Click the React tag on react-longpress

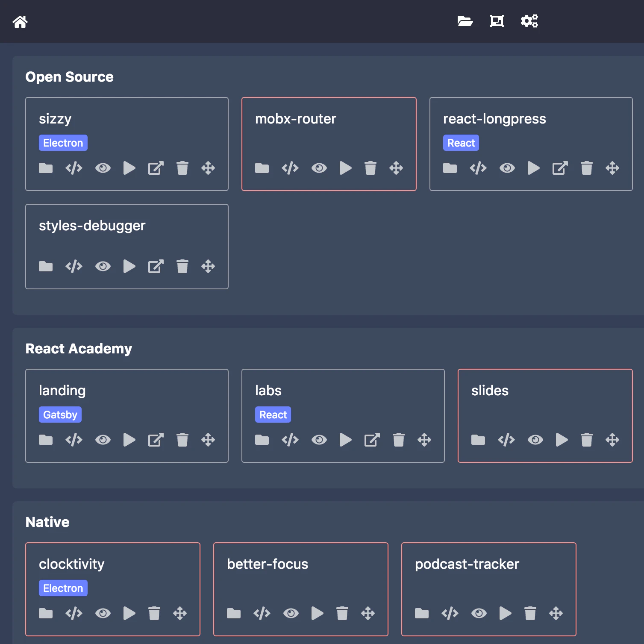point(461,143)
